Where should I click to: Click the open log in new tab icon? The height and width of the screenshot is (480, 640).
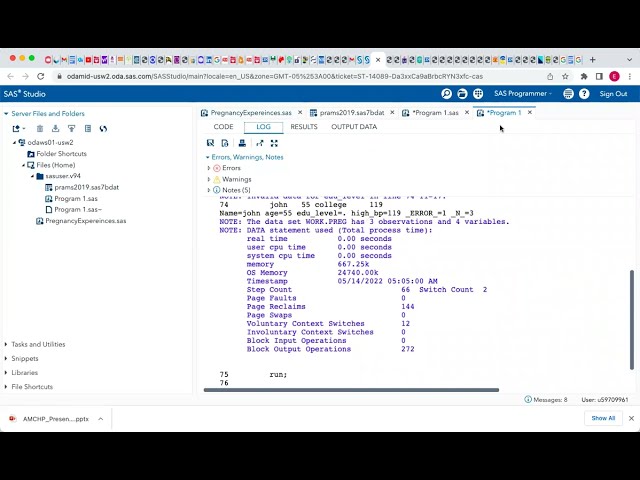[260, 143]
